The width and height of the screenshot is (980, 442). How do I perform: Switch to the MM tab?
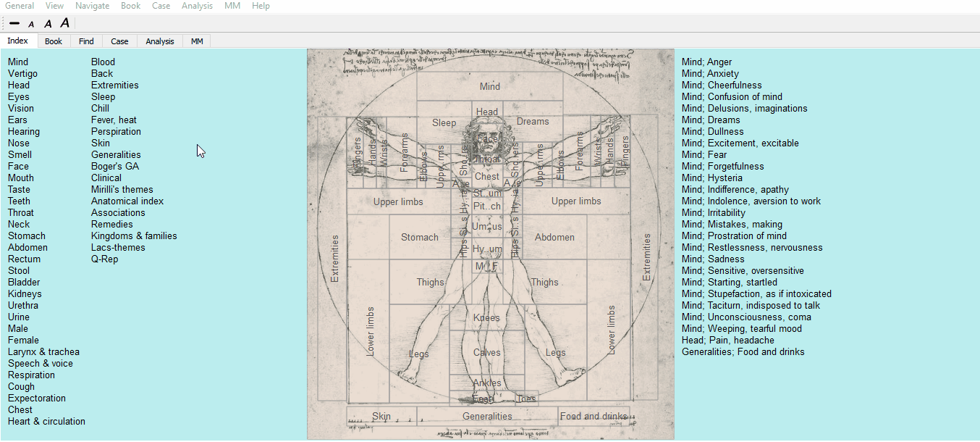click(x=197, y=41)
